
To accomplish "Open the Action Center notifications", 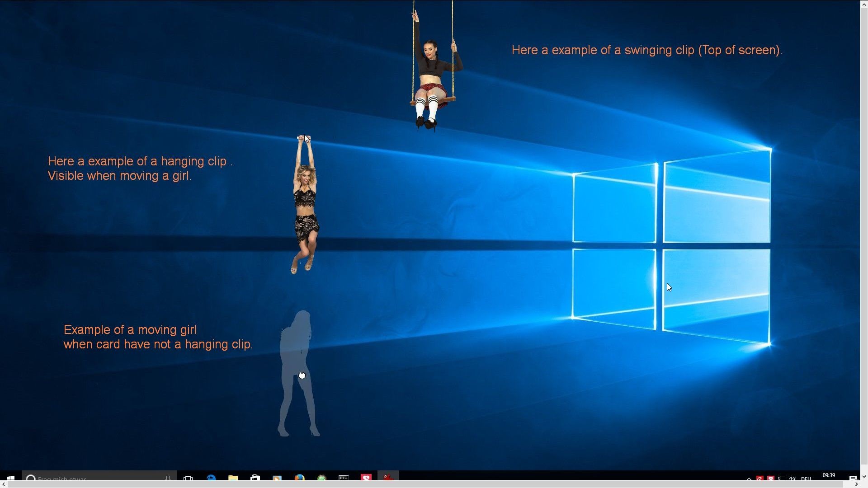I will tap(853, 478).
